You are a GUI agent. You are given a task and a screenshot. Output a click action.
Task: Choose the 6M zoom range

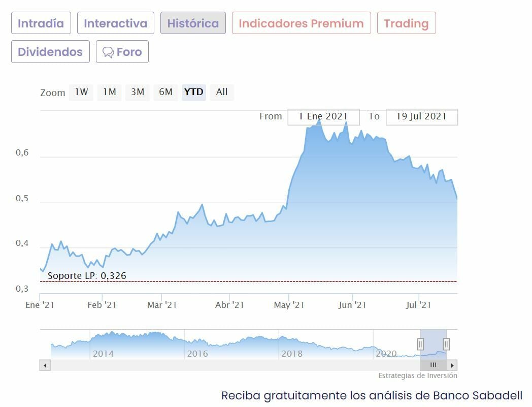(x=165, y=92)
